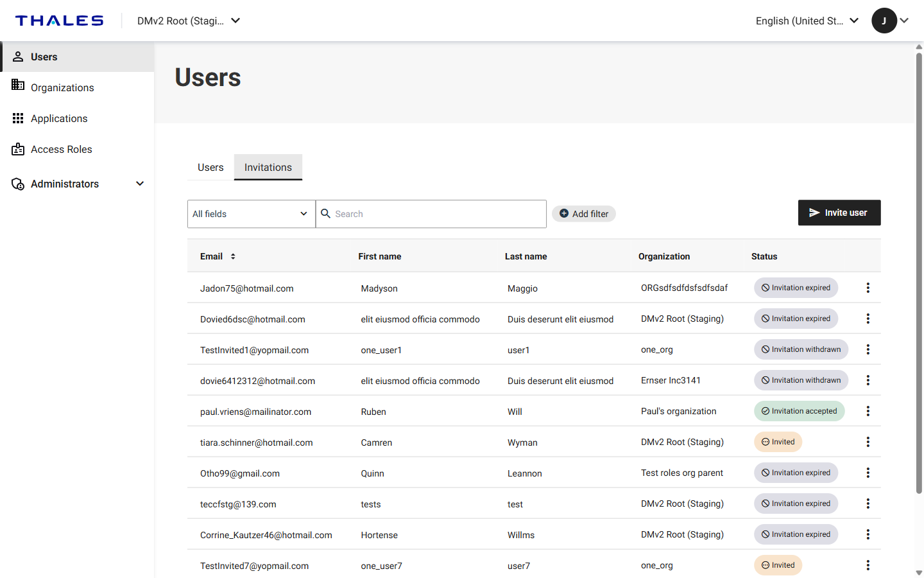Go to Users in the sidebar
The image size is (924, 578).
coord(77,57)
